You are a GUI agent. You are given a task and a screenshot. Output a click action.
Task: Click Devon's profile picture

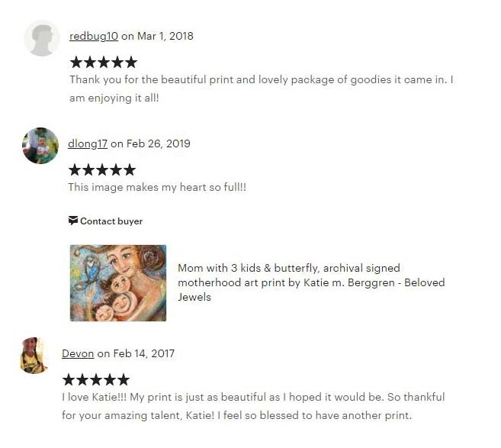pos(34,355)
